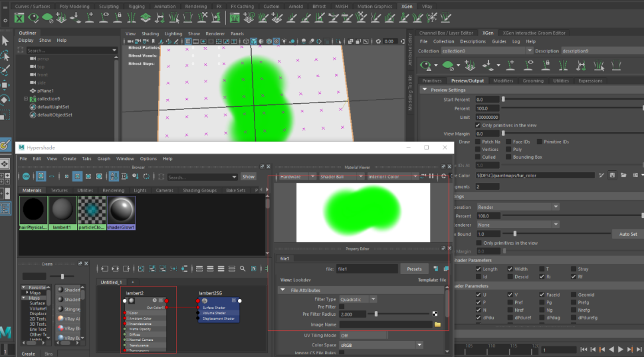Open the Operation Render dropdown in XGen panel

coord(518,207)
